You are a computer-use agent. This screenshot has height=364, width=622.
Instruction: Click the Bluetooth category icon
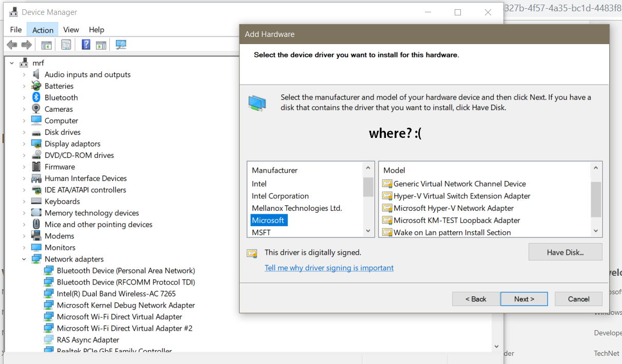[x=36, y=97]
